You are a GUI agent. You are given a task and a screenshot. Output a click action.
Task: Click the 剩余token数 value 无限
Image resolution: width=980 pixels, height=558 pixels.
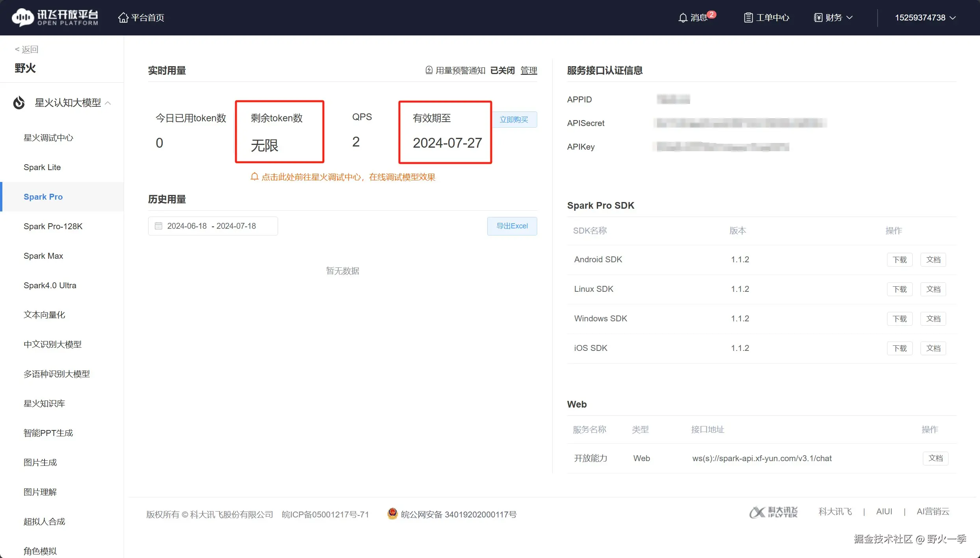tap(265, 146)
